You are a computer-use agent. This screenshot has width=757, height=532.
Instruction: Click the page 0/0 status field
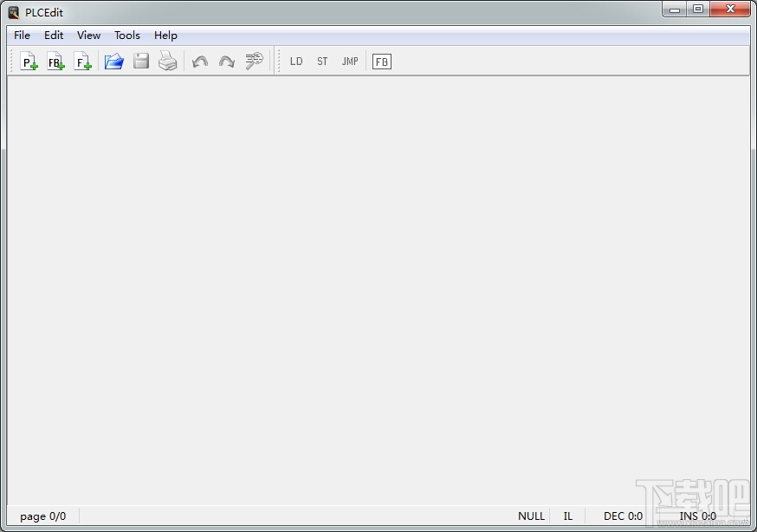click(x=43, y=516)
